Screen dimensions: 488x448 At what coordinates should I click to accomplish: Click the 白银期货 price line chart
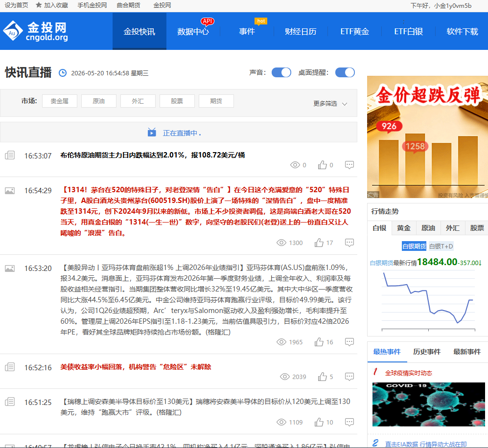click(x=428, y=300)
